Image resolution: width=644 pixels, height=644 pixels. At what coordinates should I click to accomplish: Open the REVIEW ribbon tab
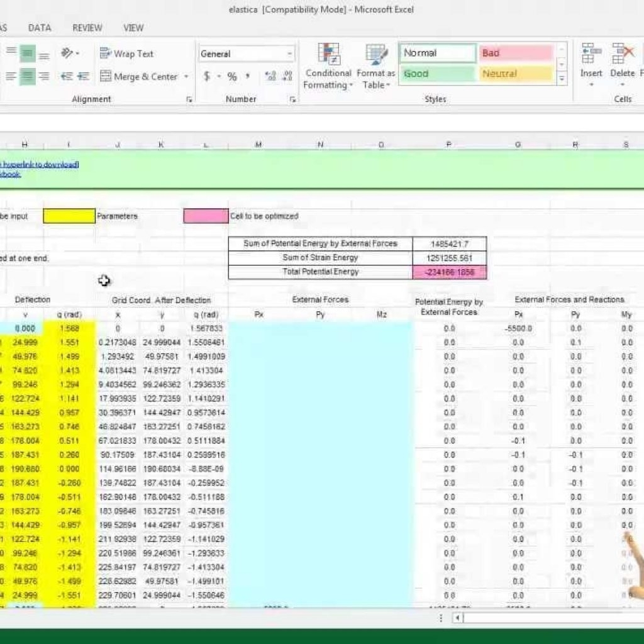87,28
